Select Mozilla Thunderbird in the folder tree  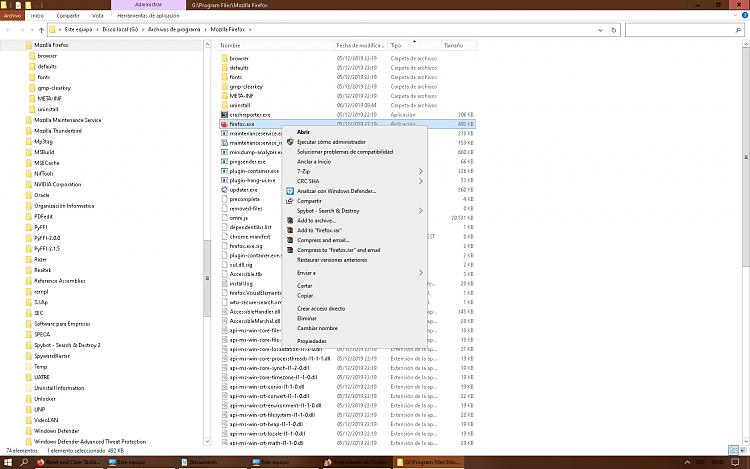tap(58, 131)
